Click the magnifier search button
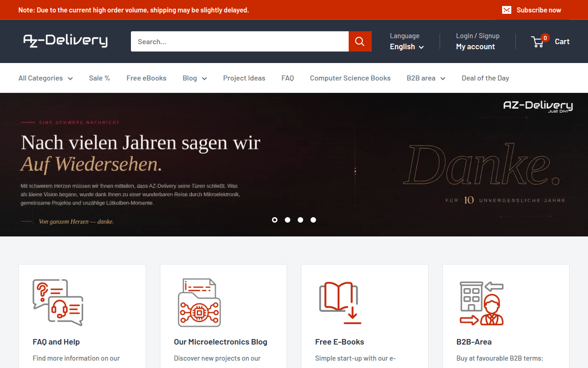Screen dimensions: 588x368 tap(360, 41)
